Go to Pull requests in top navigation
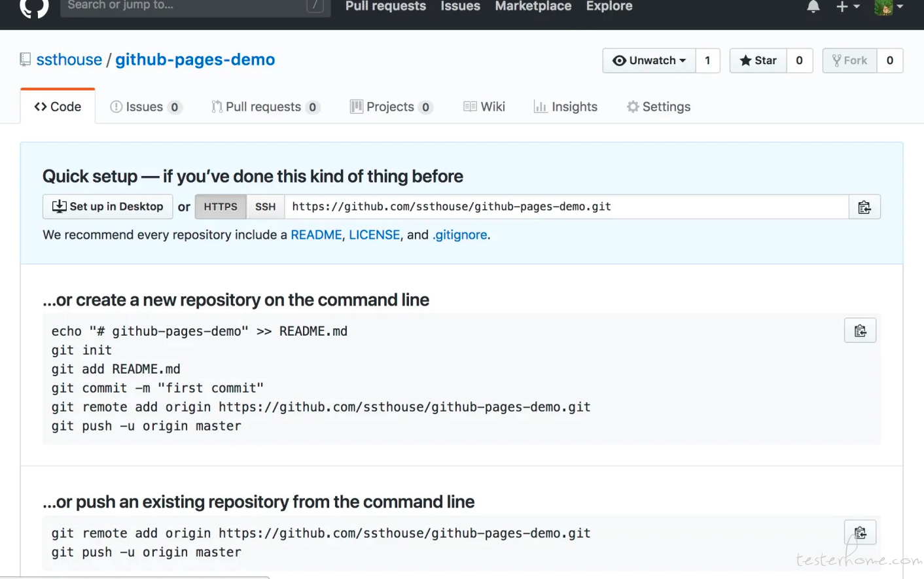The image size is (924, 579). tap(385, 7)
